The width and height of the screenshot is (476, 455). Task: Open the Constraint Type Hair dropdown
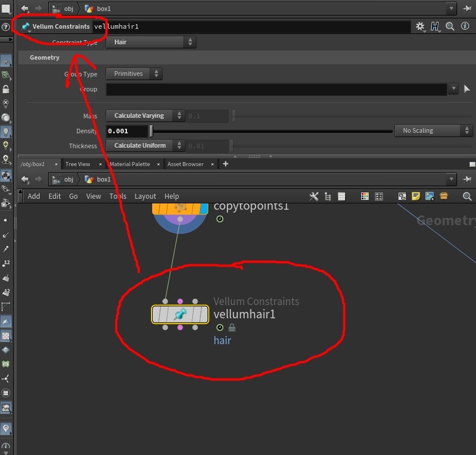pyautogui.click(x=151, y=42)
